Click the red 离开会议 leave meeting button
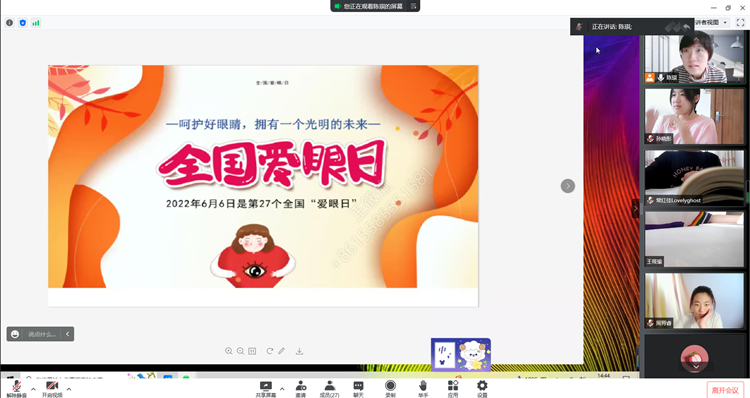The image size is (750, 398). [725, 390]
